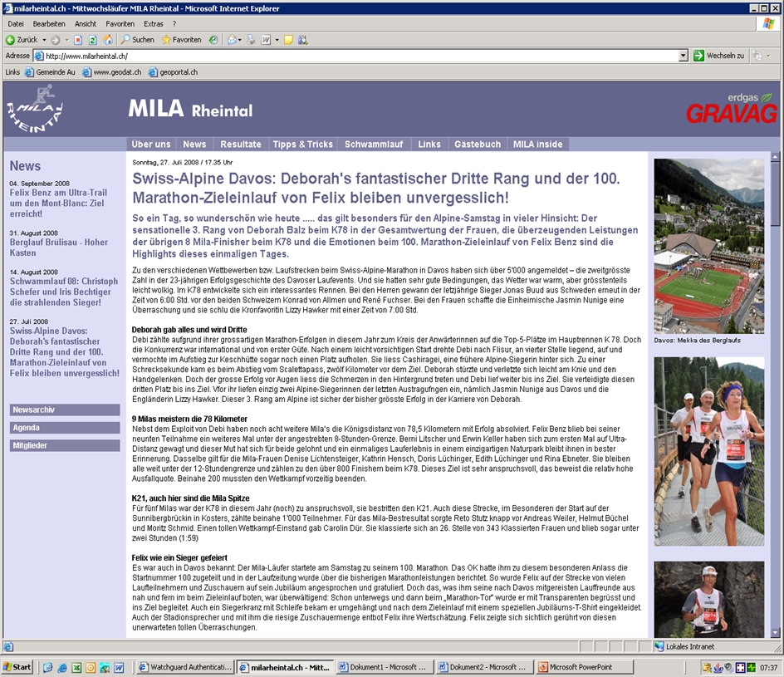Open the geoportal.ch links bar shortcut
Screen dimensions: 784x677
click(x=173, y=72)
